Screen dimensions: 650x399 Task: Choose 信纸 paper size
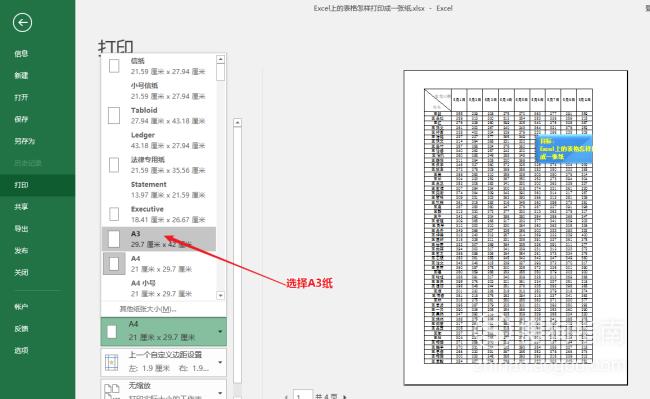tap(159, 66)
